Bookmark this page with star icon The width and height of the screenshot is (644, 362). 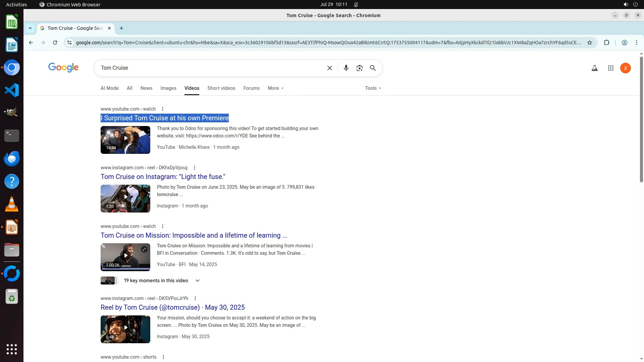(x=589, y=43)
